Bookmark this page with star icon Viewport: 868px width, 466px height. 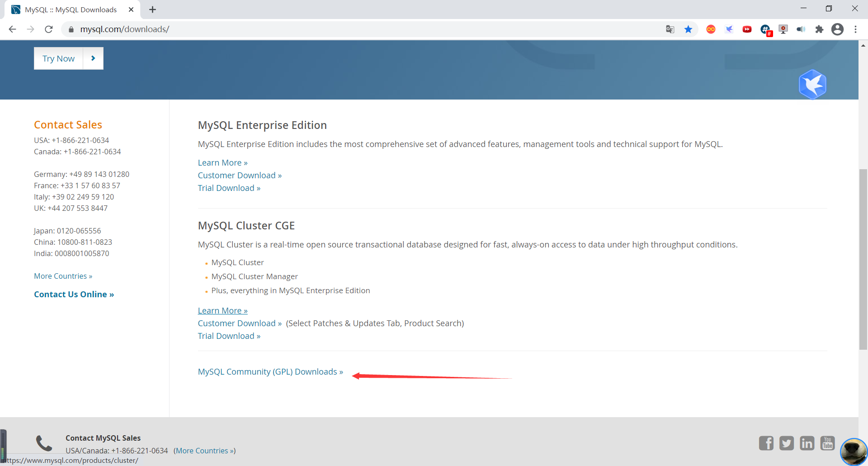pos(688,29)
